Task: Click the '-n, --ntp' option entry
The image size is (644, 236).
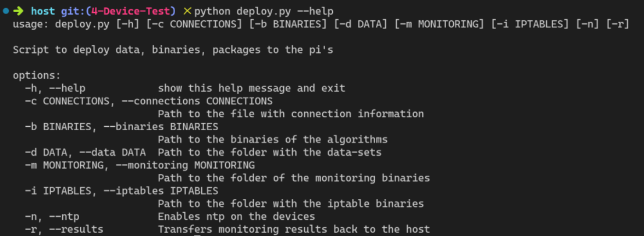Action: point(52,216)
